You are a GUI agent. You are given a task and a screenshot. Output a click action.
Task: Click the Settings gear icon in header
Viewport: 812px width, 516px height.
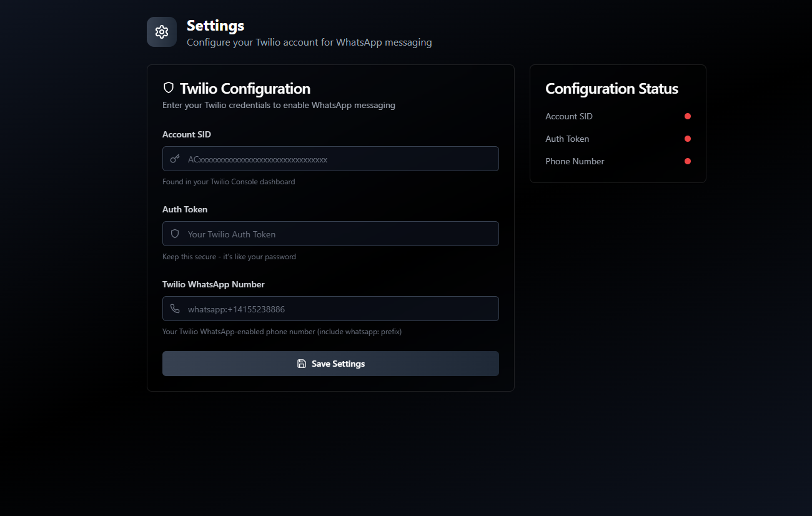162,32
